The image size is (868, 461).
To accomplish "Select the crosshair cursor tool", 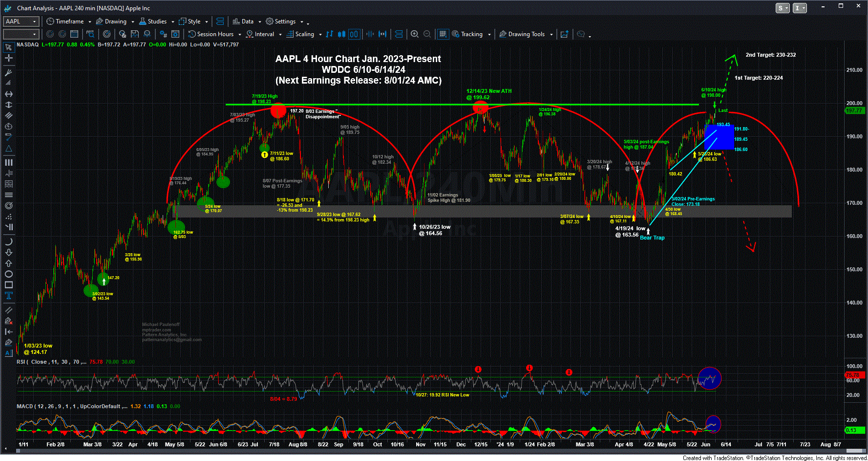I will coord(8,58).
